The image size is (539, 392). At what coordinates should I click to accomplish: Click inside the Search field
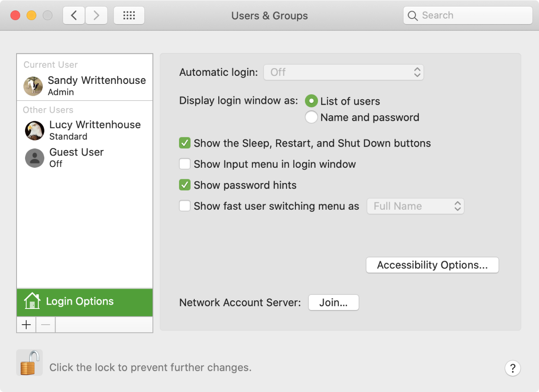pos(467,15)
